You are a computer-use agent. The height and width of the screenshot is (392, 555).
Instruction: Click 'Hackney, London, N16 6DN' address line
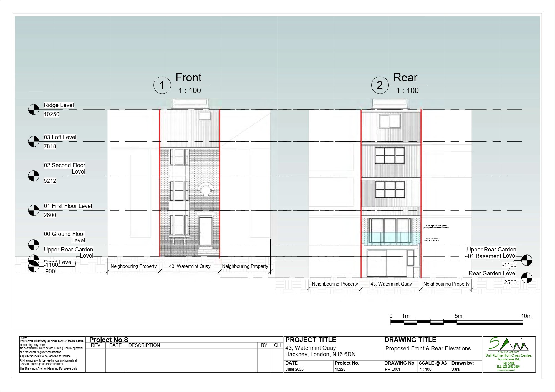pos(321,354)
